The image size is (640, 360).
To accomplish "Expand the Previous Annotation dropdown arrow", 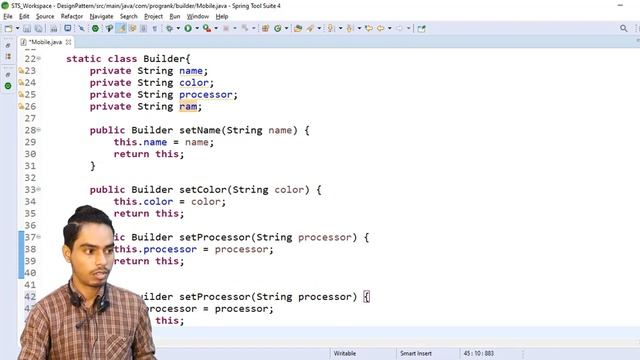I will tap(359, 28).
